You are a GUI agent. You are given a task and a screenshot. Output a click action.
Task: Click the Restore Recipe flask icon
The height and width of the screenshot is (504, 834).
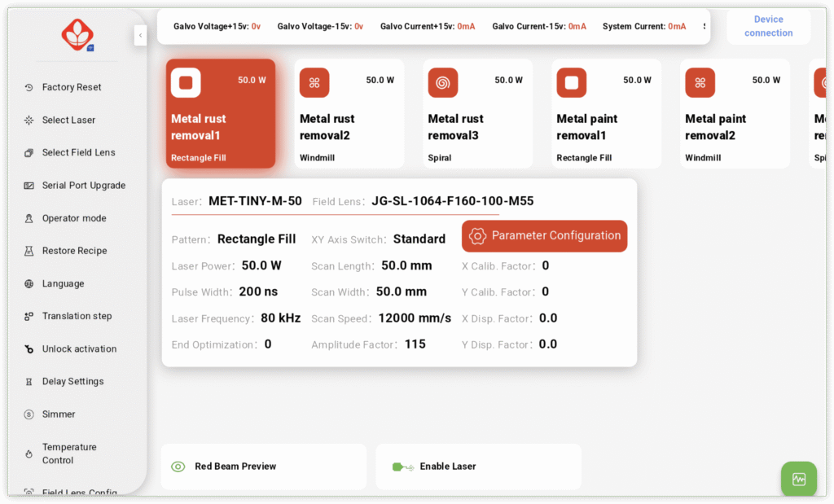(x=29, y=251)
